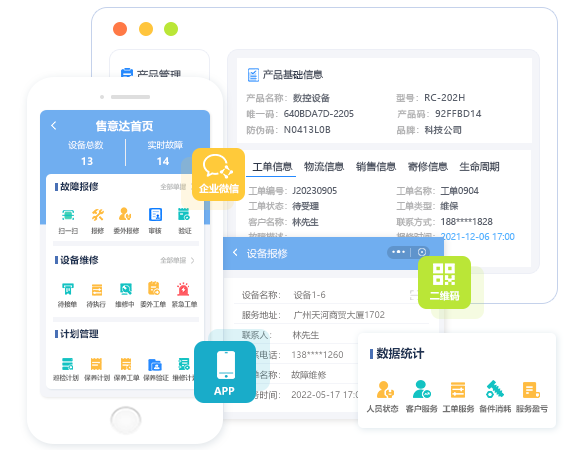Click the 工单名称 value 工单0904

[x=460, y=191]
